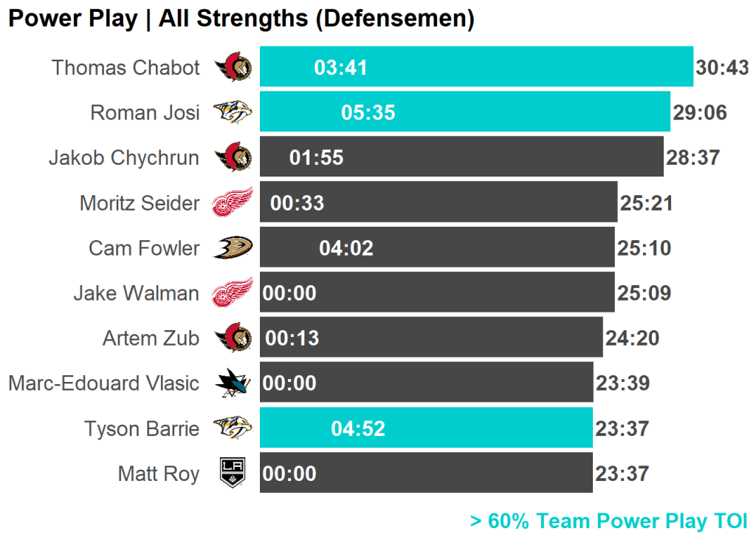The height and width of the screenshot is (540, 756).
Task: Click the Marc-Edouard Vlasic player name
Action: [x=103, y=383]
